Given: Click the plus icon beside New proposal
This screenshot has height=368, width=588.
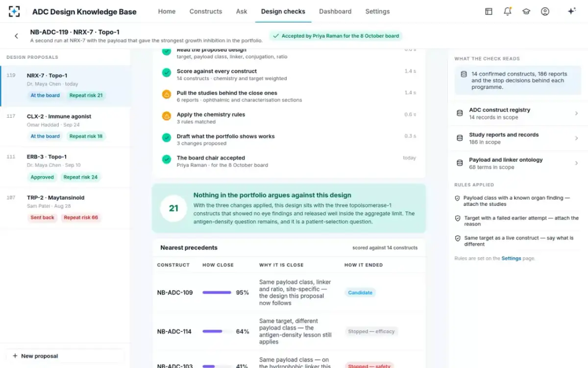Looking at the screenshot, I should pyautogui.click(x=15, y=356).
